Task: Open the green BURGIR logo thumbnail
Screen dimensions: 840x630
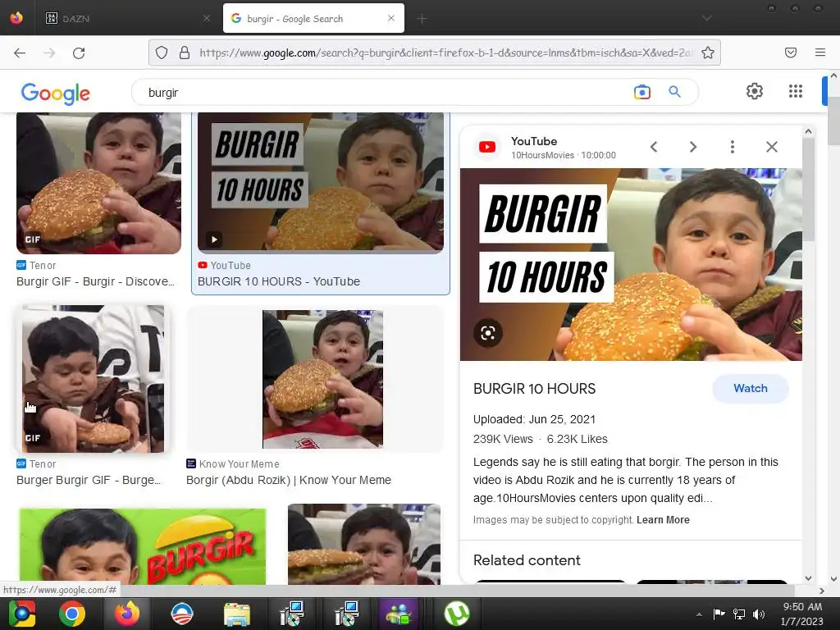Action: 143,546
